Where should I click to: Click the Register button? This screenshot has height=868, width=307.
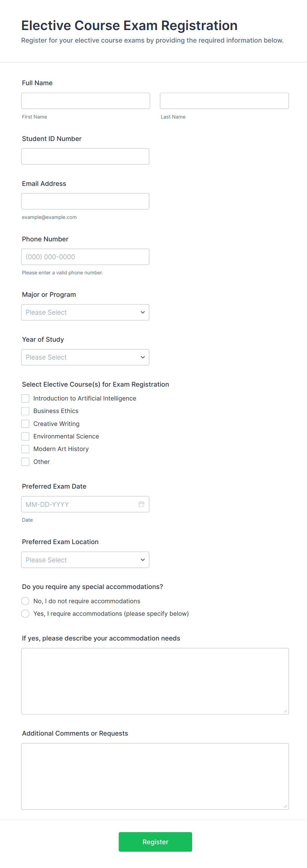point(155,842)
